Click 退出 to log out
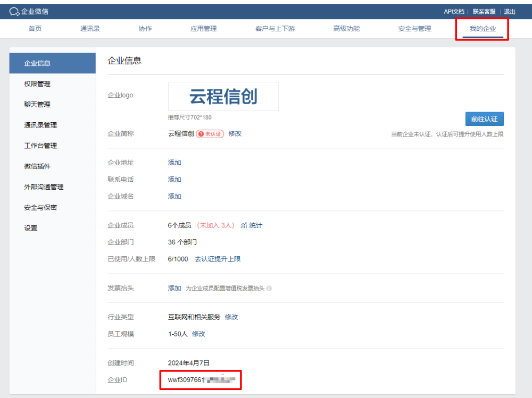532x398 pixels. point(510,12)
